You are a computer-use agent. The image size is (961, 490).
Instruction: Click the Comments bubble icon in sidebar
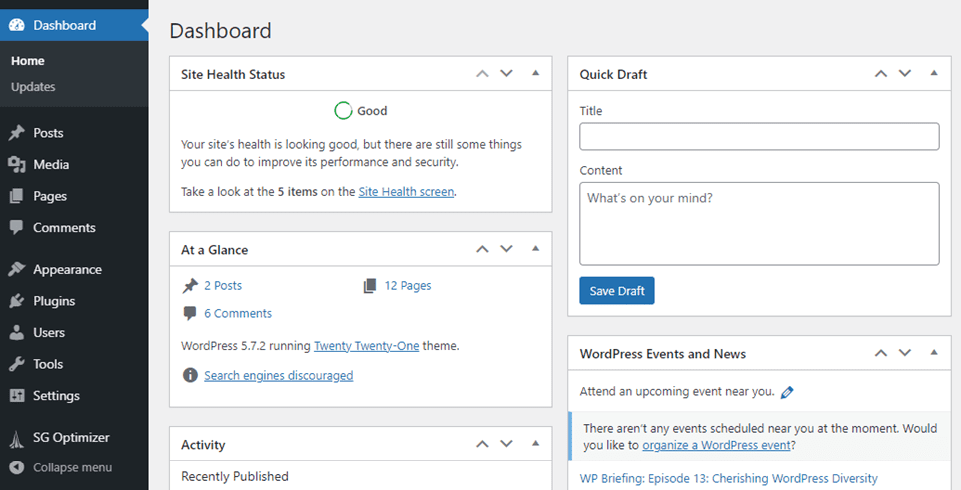coord(17,227)
